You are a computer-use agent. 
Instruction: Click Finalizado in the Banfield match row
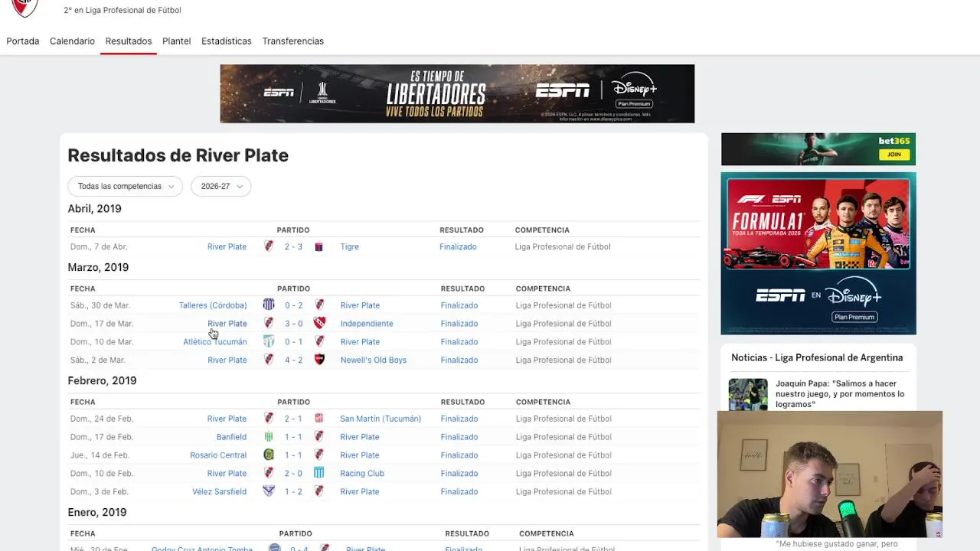459,436
